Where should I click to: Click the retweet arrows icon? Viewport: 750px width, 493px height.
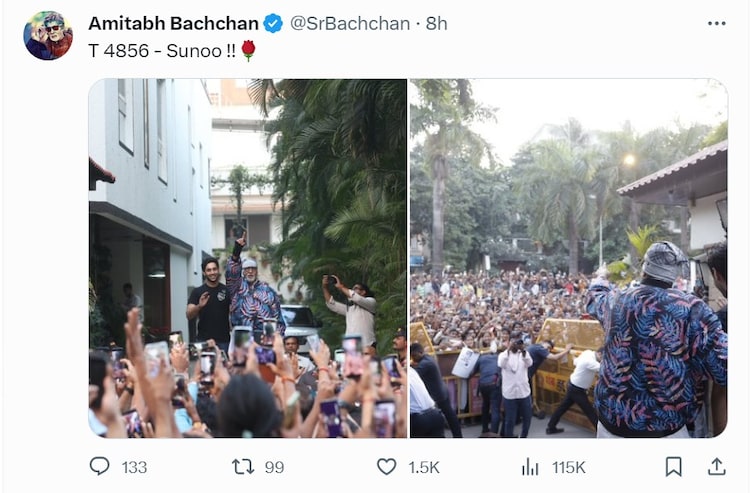coord(243,467)
